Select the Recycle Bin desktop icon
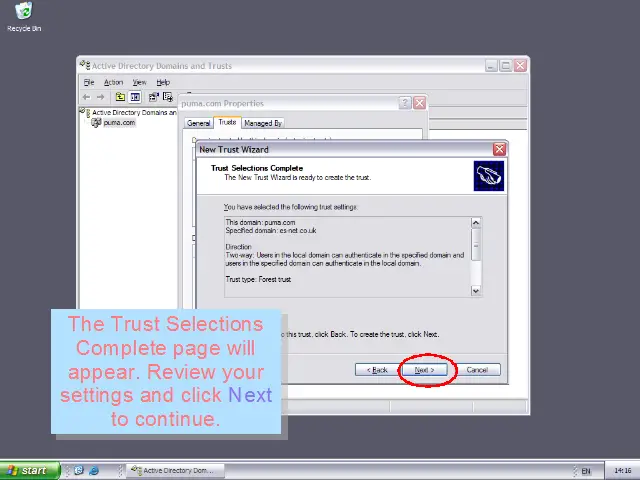640x480 pixels. (24, 17)
